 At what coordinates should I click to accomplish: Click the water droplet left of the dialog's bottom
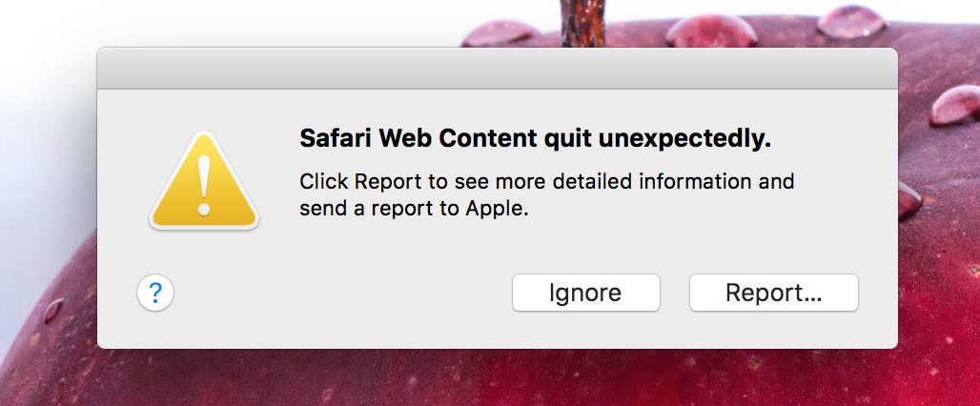53,311
